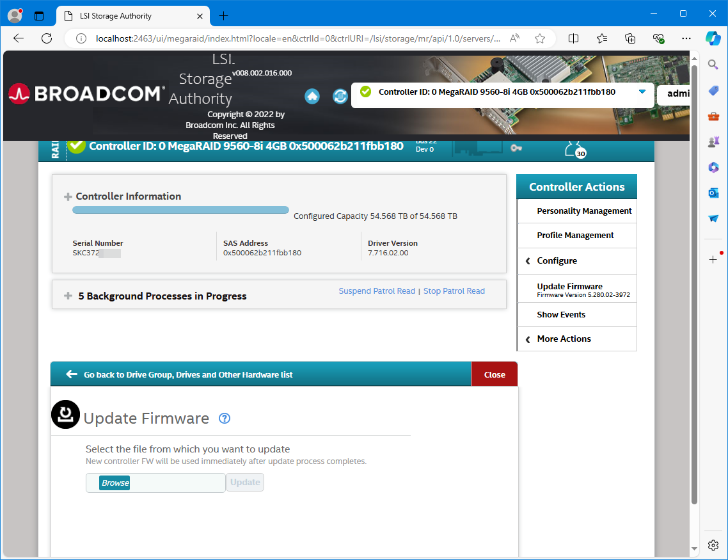This screenshot has width=728, height=560.
Task: Add sidebar app with plus icon
Action: click(x=713, y=259)
